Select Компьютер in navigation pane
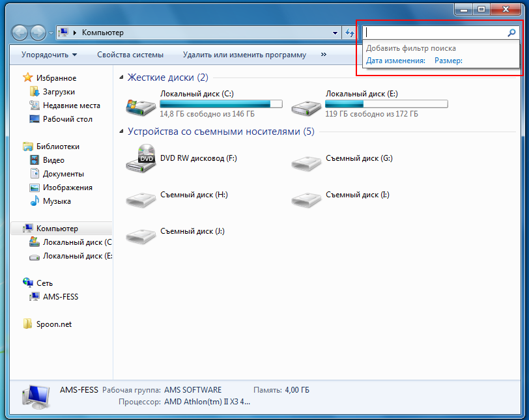This screenshot has width=529, height=420. tap(61, 228)
